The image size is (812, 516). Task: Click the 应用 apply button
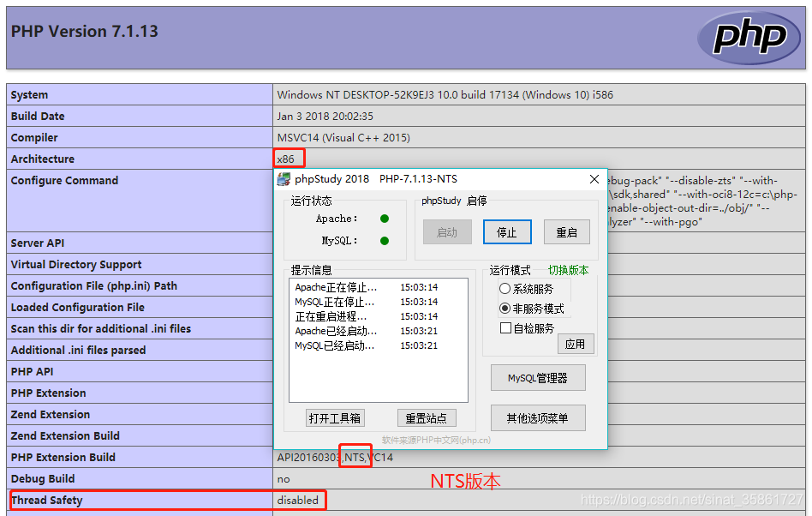pyautogui.click(x=576, y=344)
